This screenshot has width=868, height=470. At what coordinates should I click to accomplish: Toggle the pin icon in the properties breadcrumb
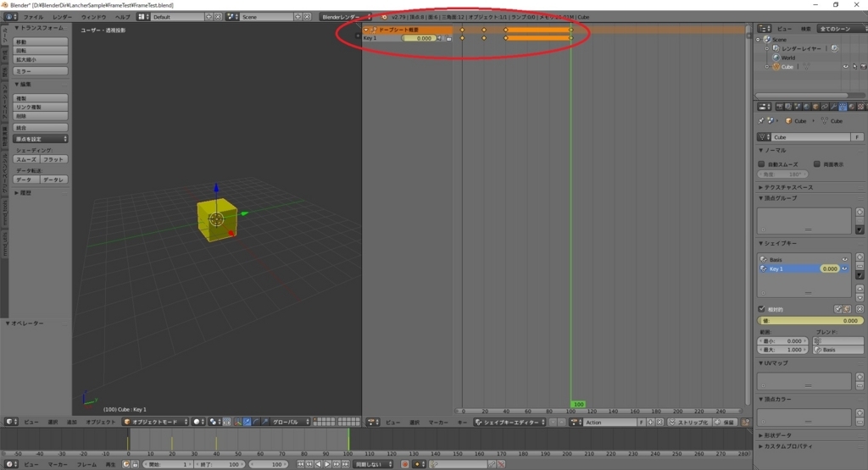[x=761, y=120]
